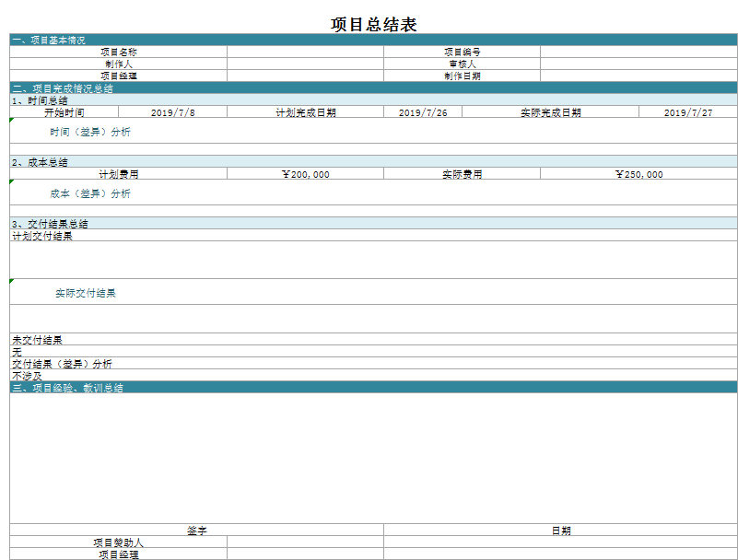Click the 实际交付结果 label cell
This screenshot has width=738, height=560.
coord(86,293)
